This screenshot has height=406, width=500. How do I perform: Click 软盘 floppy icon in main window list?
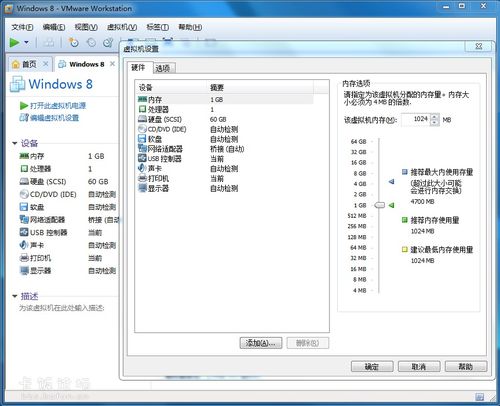[x=24, y=207]
